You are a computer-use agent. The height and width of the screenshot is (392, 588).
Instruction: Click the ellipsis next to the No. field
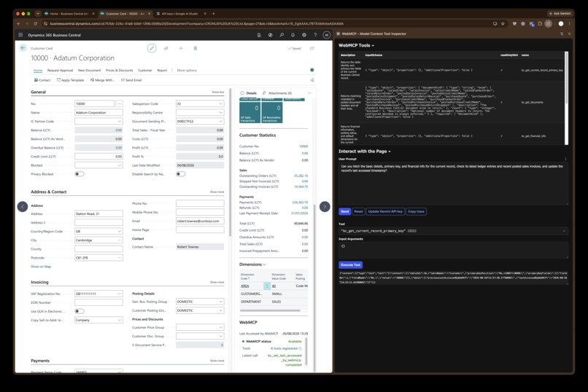click(119, 103)
